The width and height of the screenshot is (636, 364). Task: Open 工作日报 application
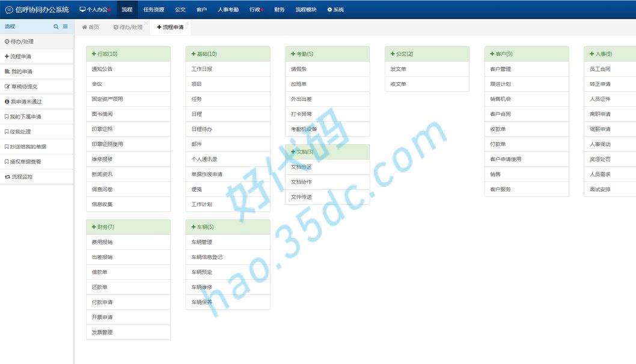[x=228, y=69]
